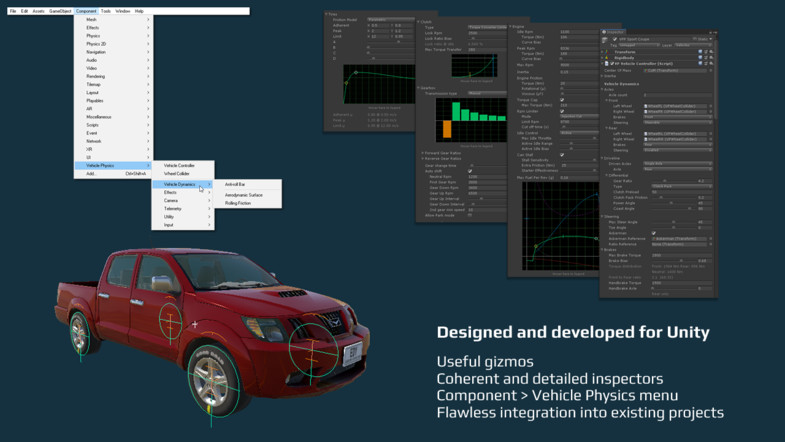Open the Edit menu

(x=24, y=11)
